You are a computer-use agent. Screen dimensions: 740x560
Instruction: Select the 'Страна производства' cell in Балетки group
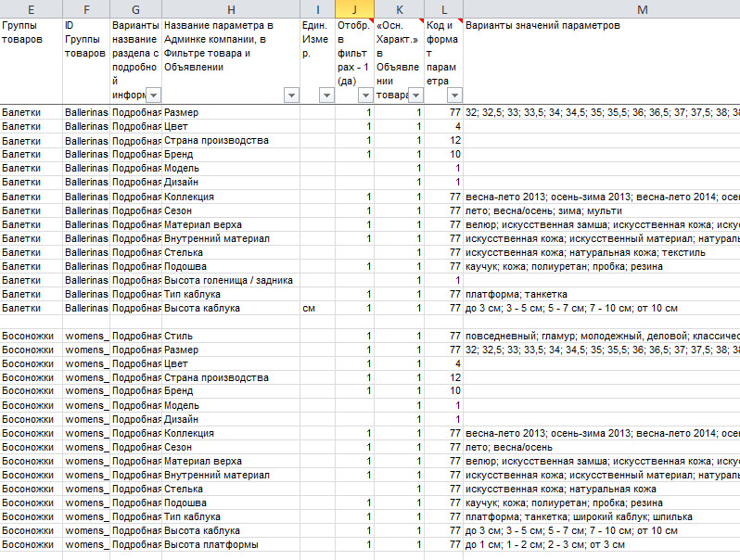[231, 140]
